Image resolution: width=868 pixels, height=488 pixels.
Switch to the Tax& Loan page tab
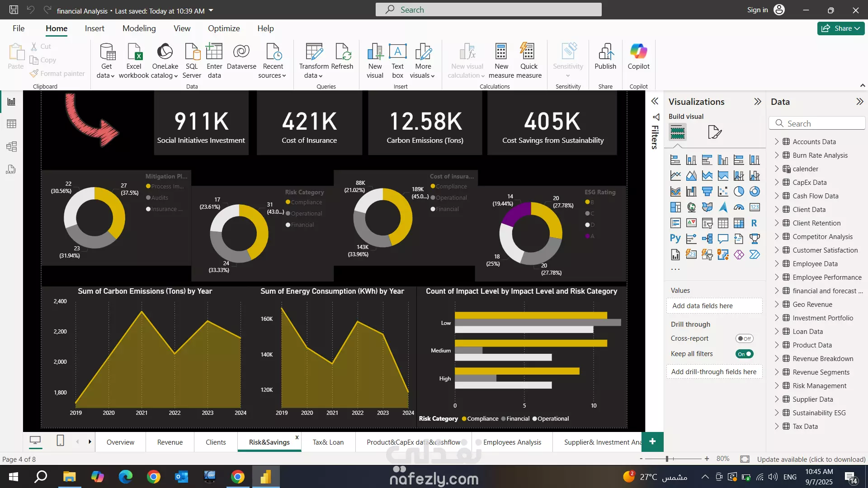pyautogui.click(x=328, y=442)
